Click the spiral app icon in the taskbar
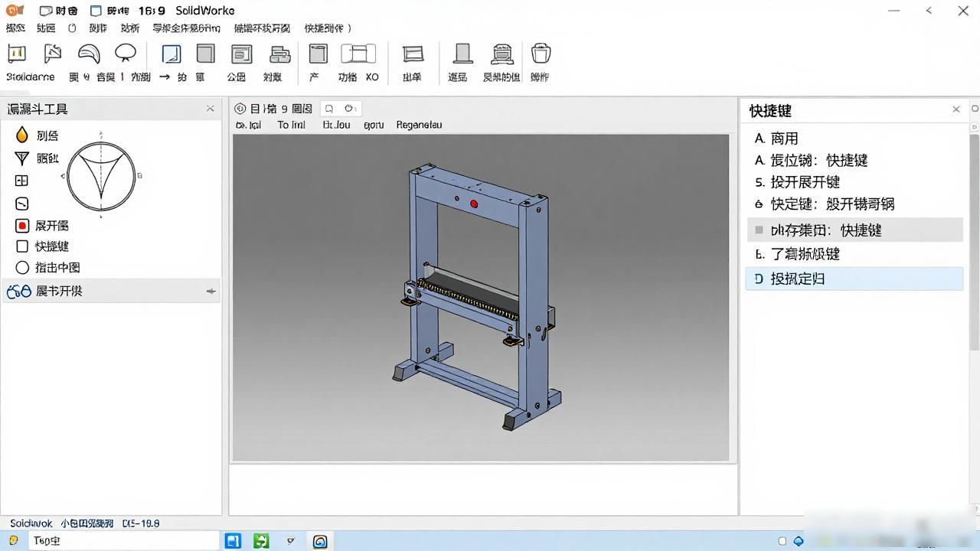The image size is (980, 551). pyautogui.click(x=320, y=541)
